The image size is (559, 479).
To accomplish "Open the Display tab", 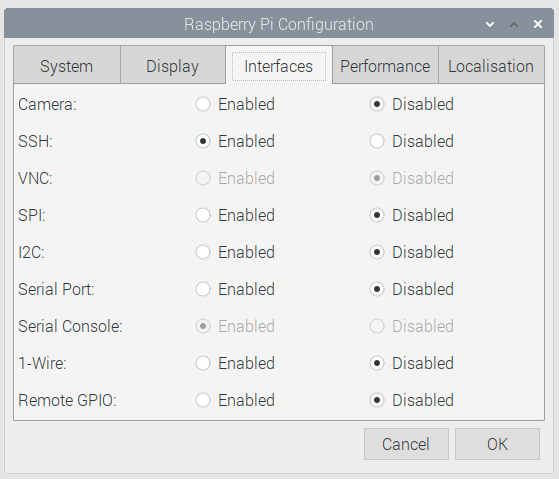I will pos(173,65).
